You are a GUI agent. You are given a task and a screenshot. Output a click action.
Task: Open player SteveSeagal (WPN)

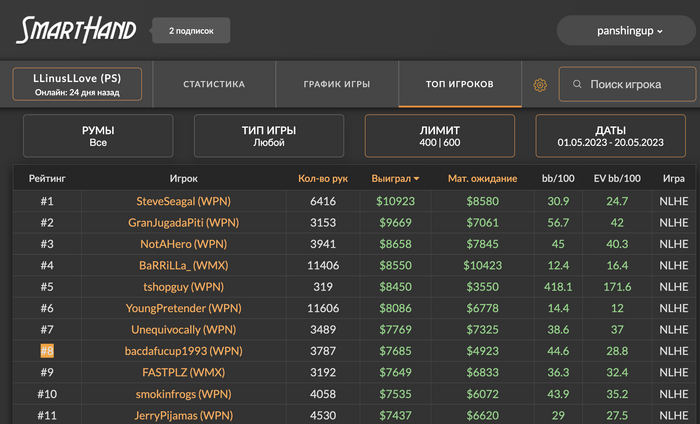[183, 201]
